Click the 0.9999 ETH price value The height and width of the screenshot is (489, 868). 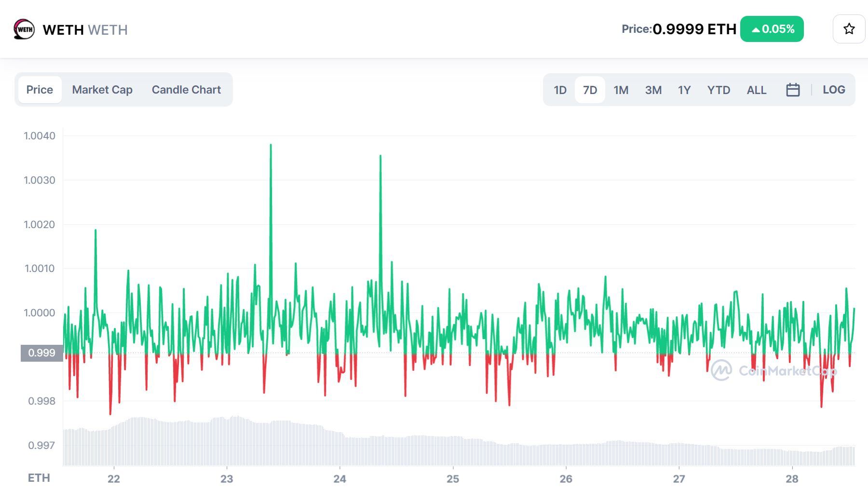click(694, 29)
